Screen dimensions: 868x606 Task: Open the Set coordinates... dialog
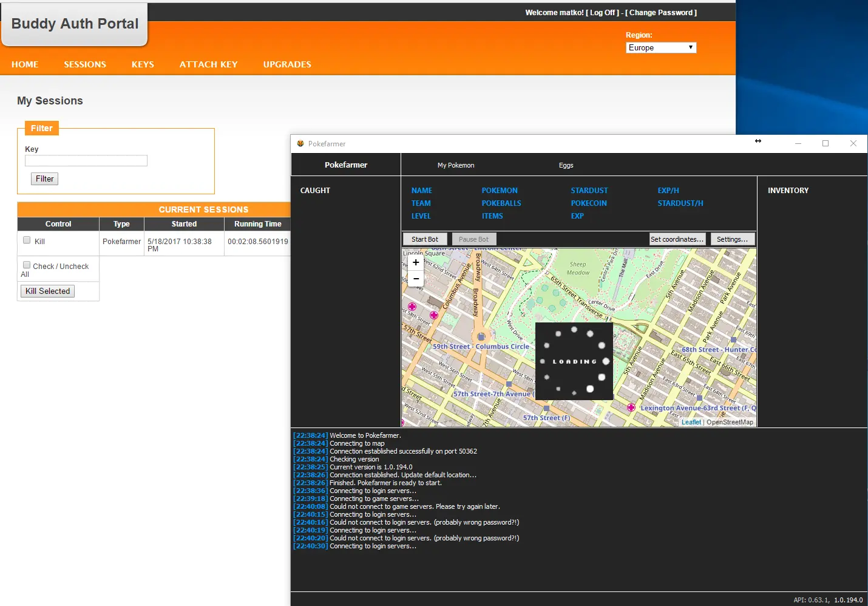pyautogui.click(x=677, y=239)
